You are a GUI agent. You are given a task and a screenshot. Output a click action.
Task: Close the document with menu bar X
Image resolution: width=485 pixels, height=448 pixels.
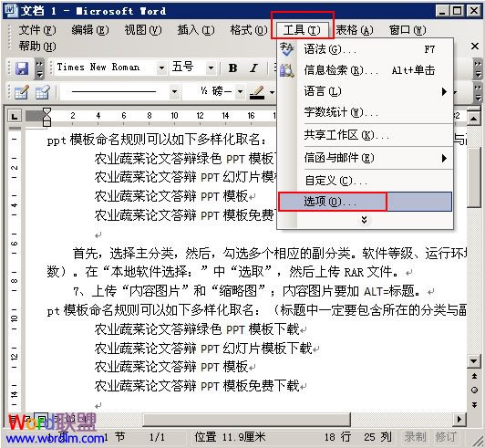pos(474,47)
